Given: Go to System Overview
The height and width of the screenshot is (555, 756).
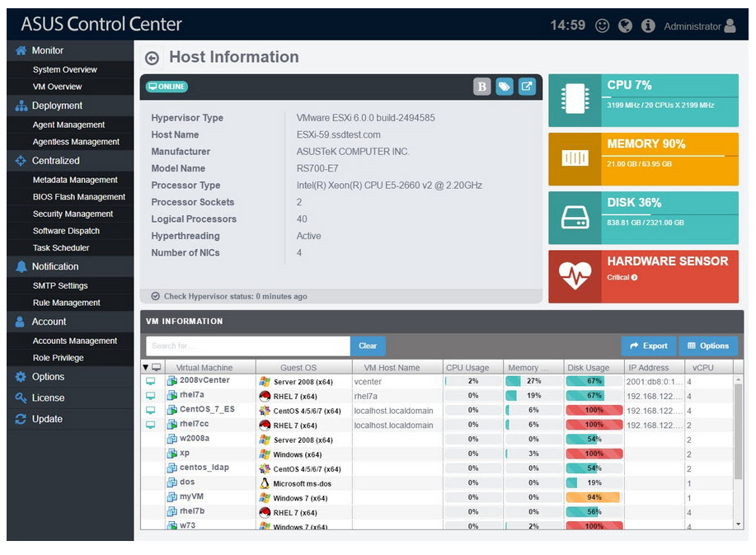Looking at the screenshot, I should [x=64, y=69].
